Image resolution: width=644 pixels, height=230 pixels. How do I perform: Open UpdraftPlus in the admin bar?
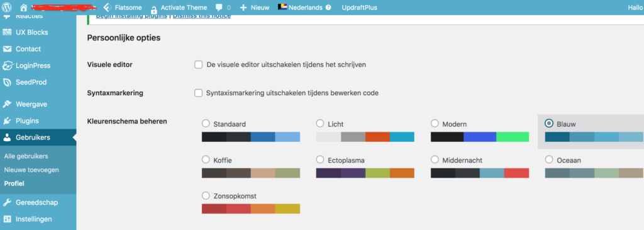(359, 8)
